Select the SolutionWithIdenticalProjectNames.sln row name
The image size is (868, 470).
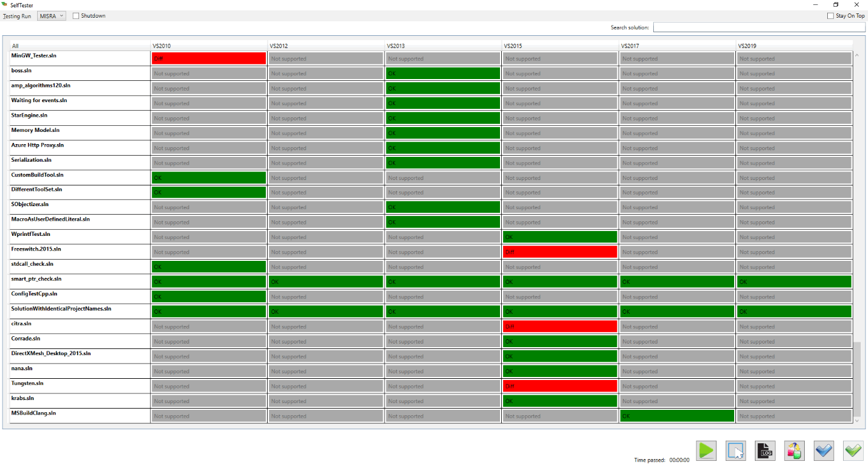[61, 308]
